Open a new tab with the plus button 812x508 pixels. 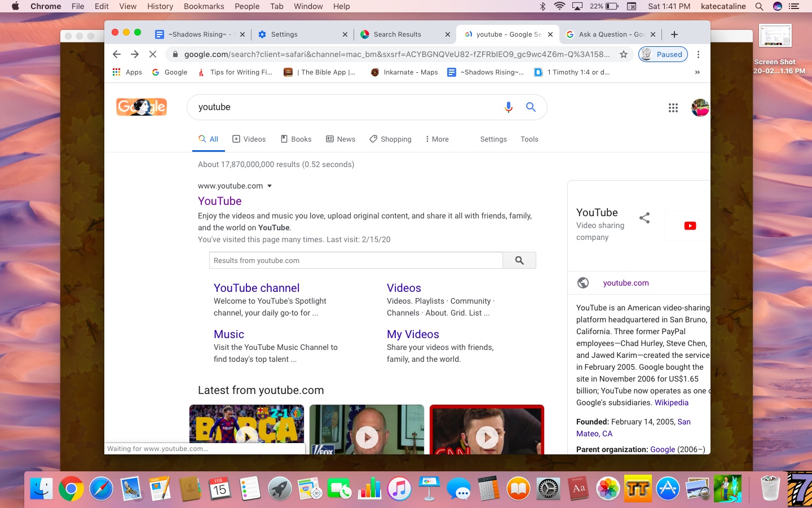674,34
